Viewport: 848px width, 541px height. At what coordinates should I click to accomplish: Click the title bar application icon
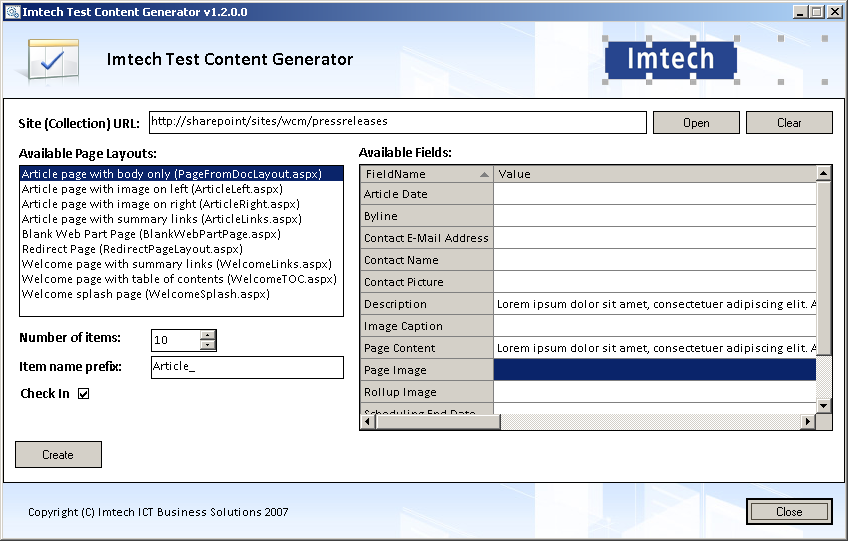click(x=12, y=11)
